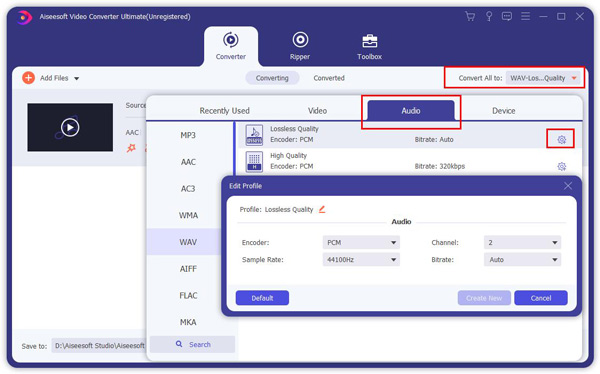
Task: Show the Converting list
Action: click(x=272, y=78)
